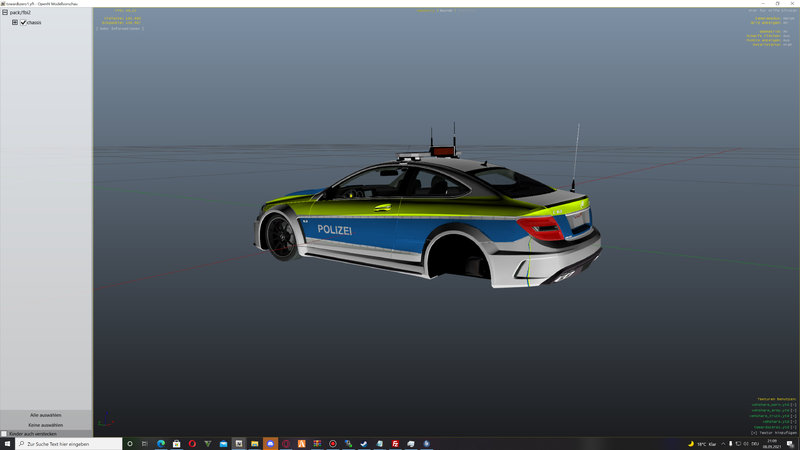Open red record-circle app in taskbar
Viewport: 800px width, 450px height.
point(333,444)
